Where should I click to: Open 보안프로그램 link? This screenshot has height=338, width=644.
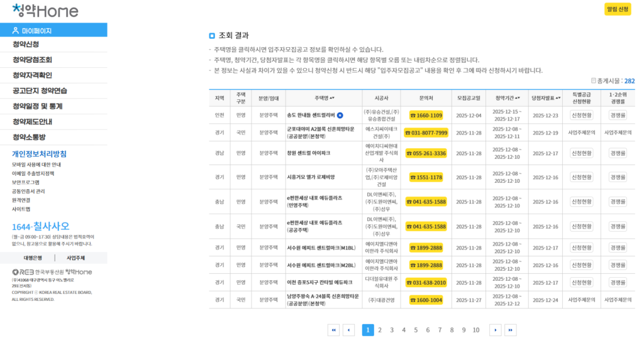(x=25, y=183)
